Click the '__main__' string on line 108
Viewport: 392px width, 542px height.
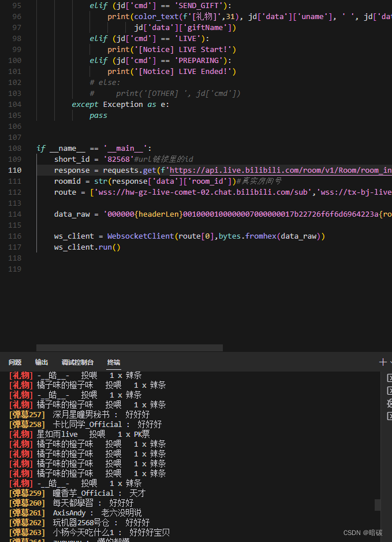point(125,149)
